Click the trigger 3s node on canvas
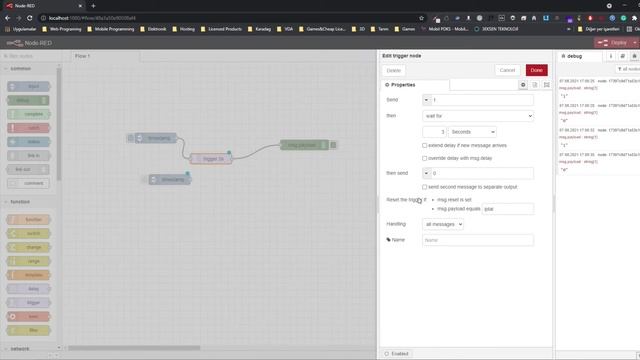Screen dimensions: 640x360 click(x=211, y=158)
